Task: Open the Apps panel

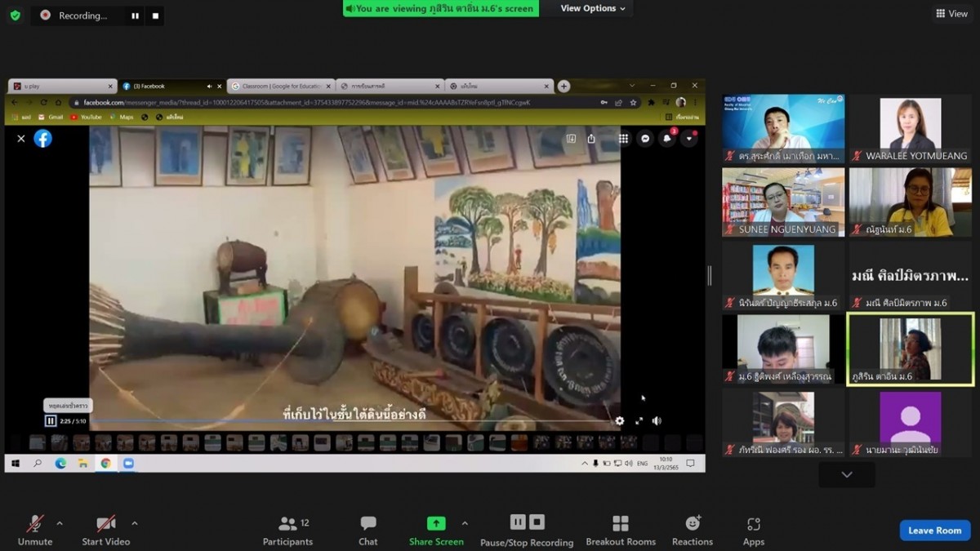Action: coord(753,530)
